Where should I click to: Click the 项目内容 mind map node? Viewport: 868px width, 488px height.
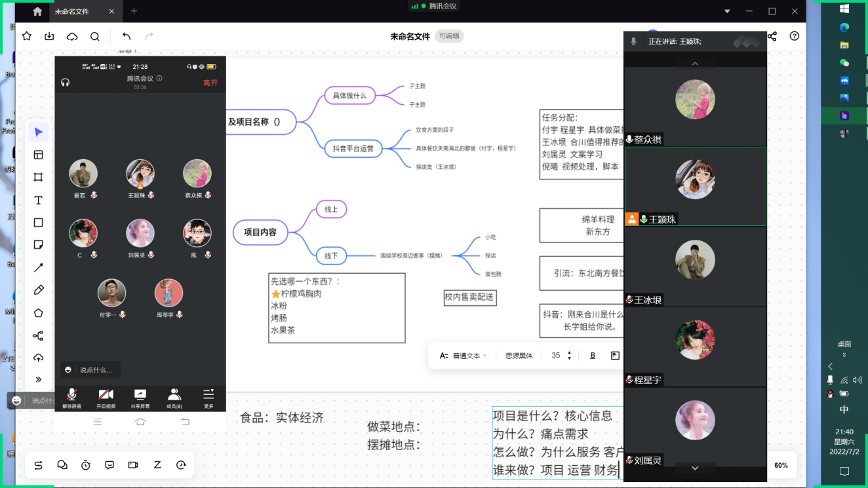260,232
